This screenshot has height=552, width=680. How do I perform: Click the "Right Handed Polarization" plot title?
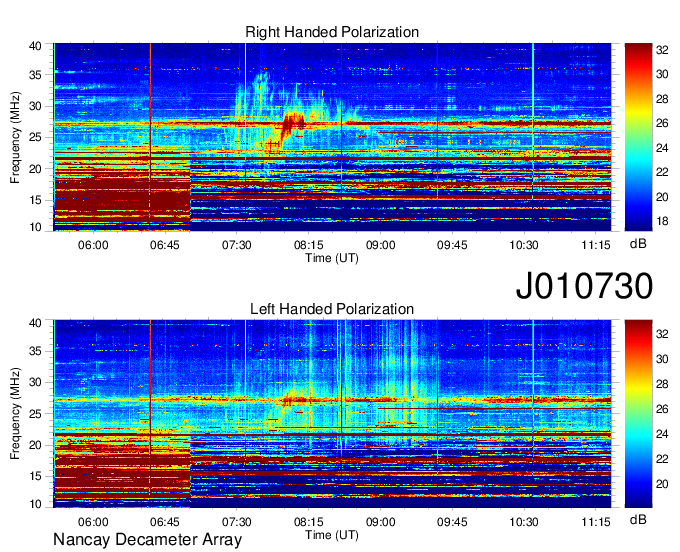pos(332,32)
